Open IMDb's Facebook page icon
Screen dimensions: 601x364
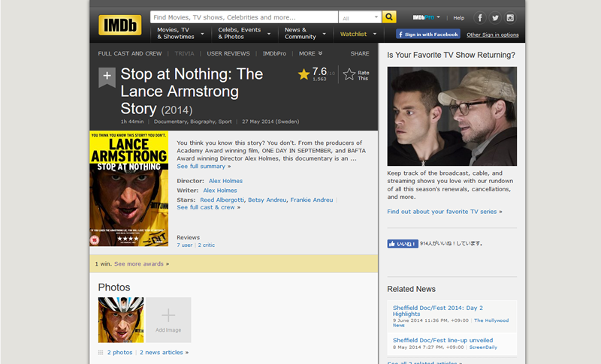pos(480,17)
